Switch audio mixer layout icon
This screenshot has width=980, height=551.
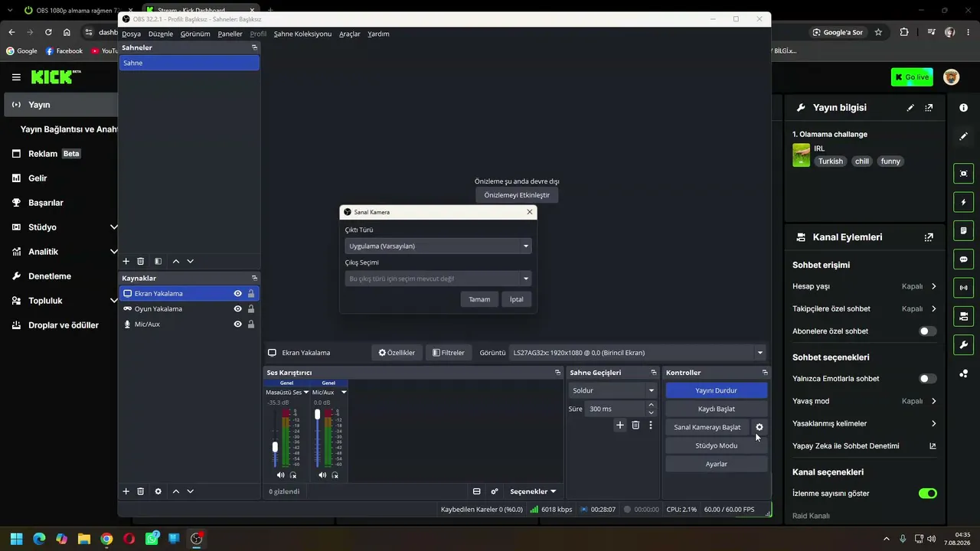pos(476,491)
